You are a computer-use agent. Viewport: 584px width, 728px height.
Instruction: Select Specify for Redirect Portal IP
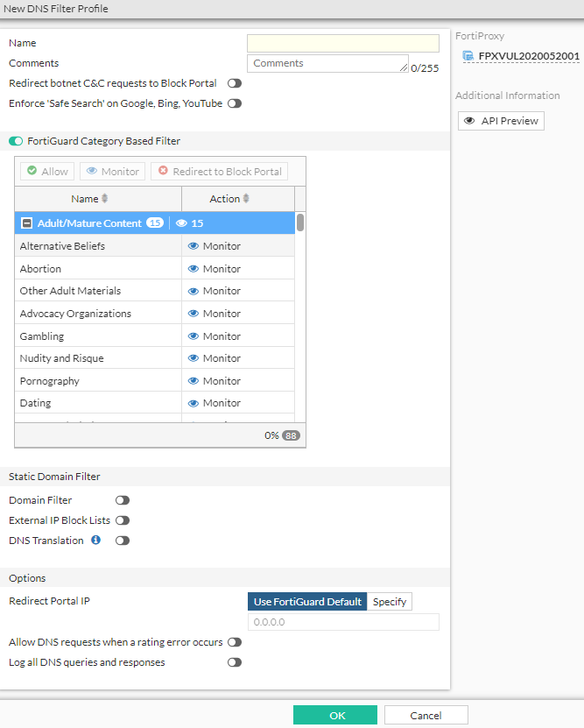tap(390, 602)
